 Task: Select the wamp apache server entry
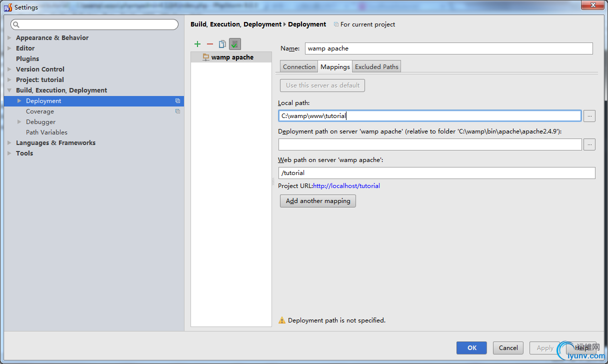pyautogui.click(x=231, y=57)
